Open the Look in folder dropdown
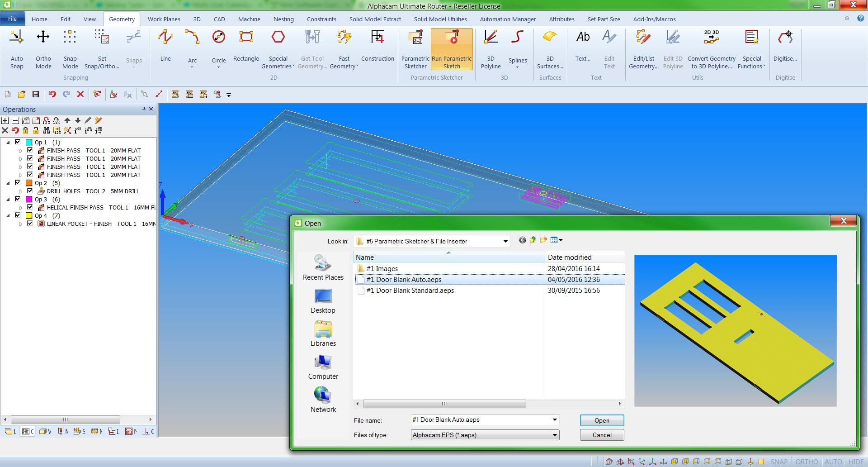This screenshot has height=467, width=868. (x=505, y=241)
